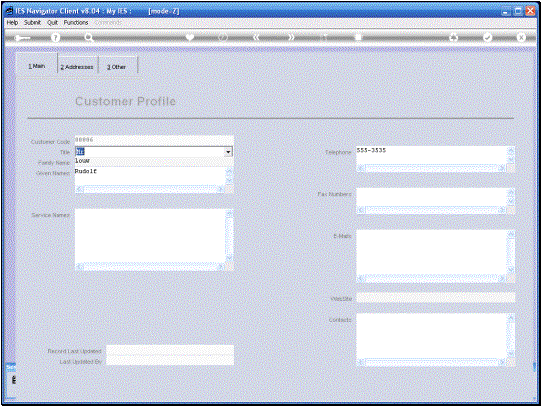Click the Service Names vertical scrollbar
Screen dimensions: 541x406
[229, 236]
